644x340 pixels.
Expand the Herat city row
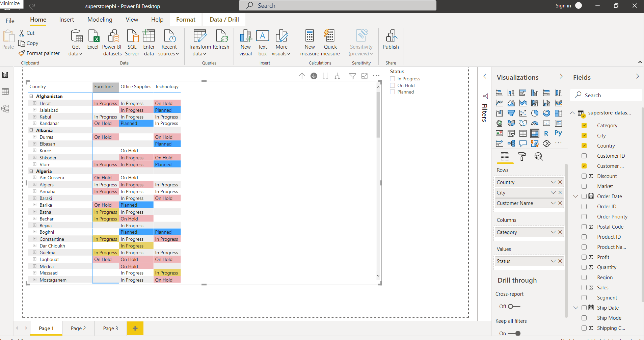point(34,103)
